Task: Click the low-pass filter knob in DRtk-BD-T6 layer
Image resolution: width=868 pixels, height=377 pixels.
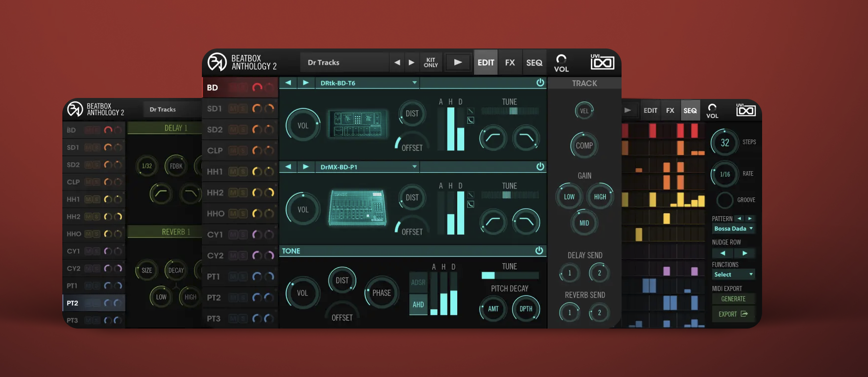Action: (526, 138)
